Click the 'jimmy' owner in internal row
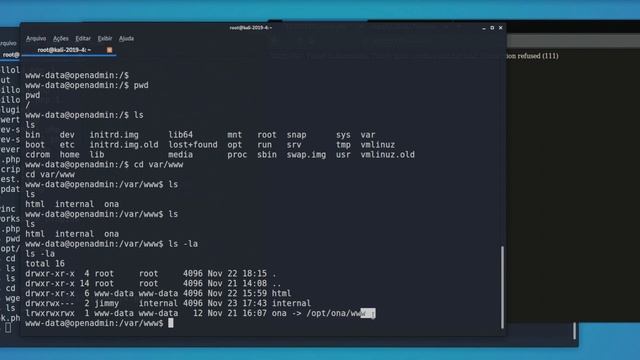The width and height of the screenshot is (640, 360). pyautogui.click(x=107, y=303)
